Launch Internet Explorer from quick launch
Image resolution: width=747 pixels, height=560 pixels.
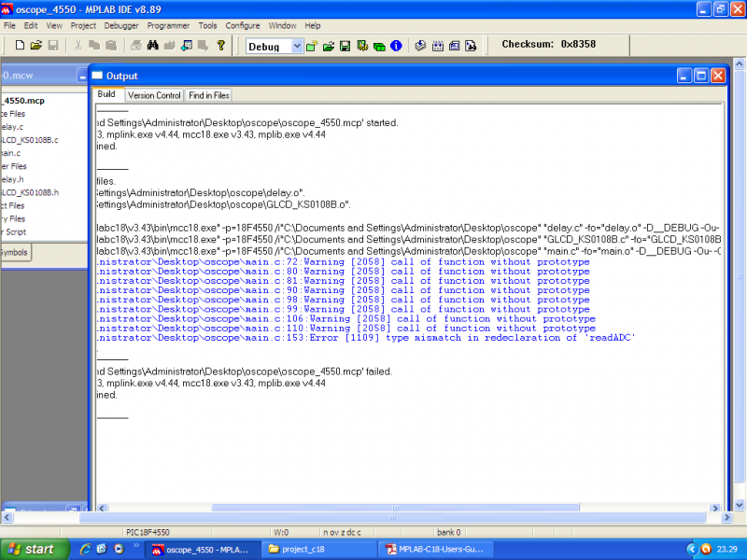pyautogui.click(x=85, y=549)
